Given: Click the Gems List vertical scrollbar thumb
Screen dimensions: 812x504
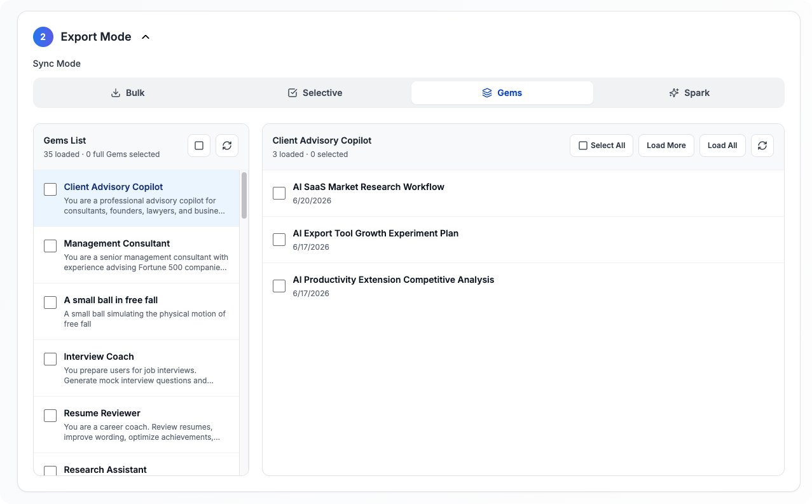Looking at the screenshot, I should click(244, 195).
